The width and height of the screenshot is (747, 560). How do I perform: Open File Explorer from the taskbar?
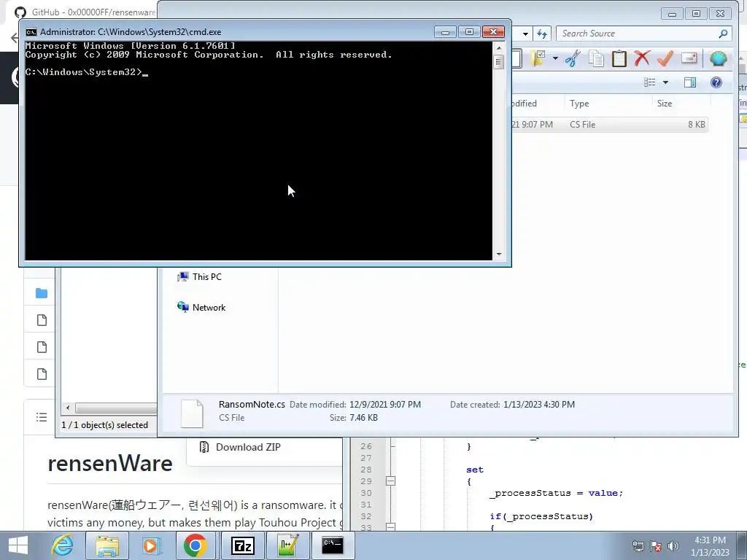(x=107, y=545)
